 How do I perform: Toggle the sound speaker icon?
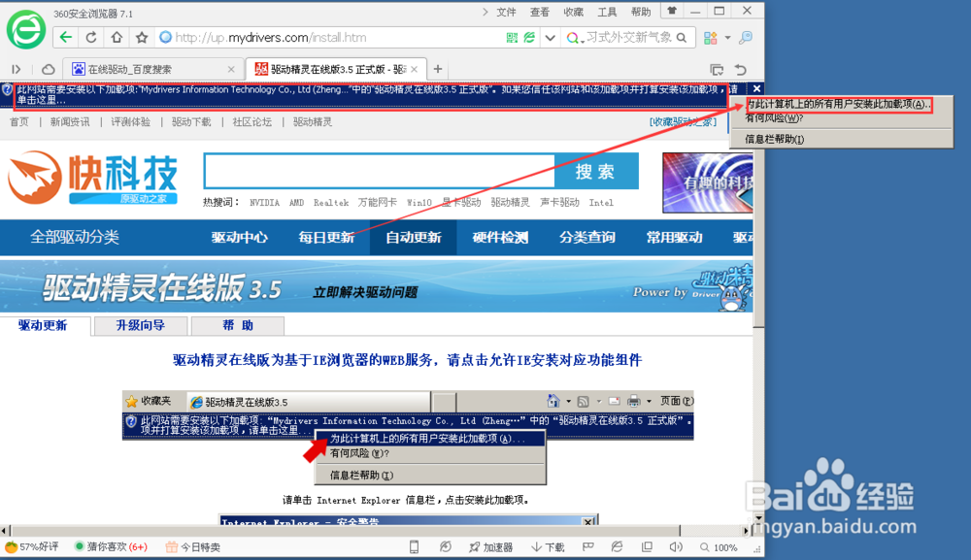[676, 547]
